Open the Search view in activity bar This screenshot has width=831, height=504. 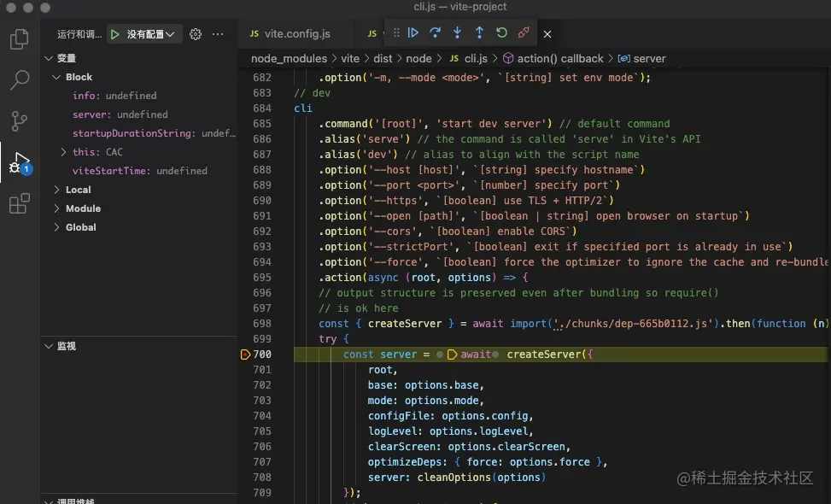coord(20,80)
